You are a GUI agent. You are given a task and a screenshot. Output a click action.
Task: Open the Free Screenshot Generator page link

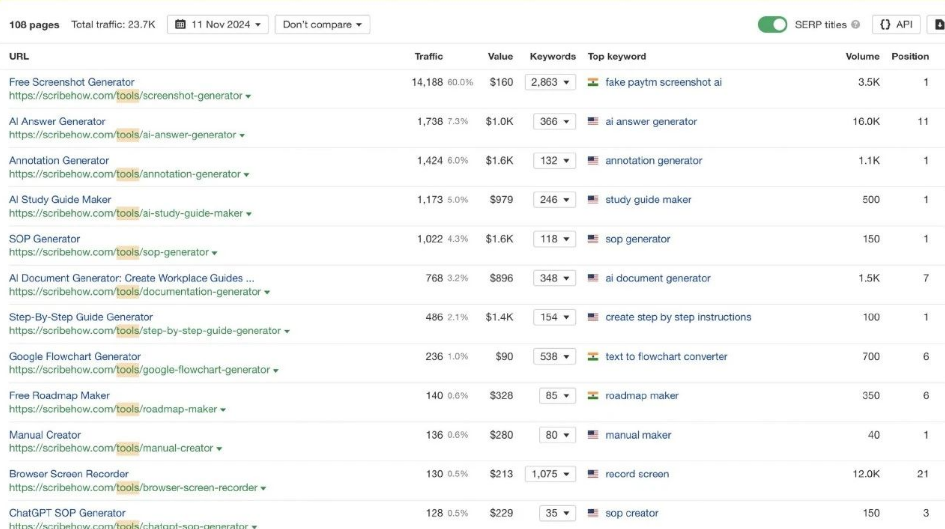(71, 82)
